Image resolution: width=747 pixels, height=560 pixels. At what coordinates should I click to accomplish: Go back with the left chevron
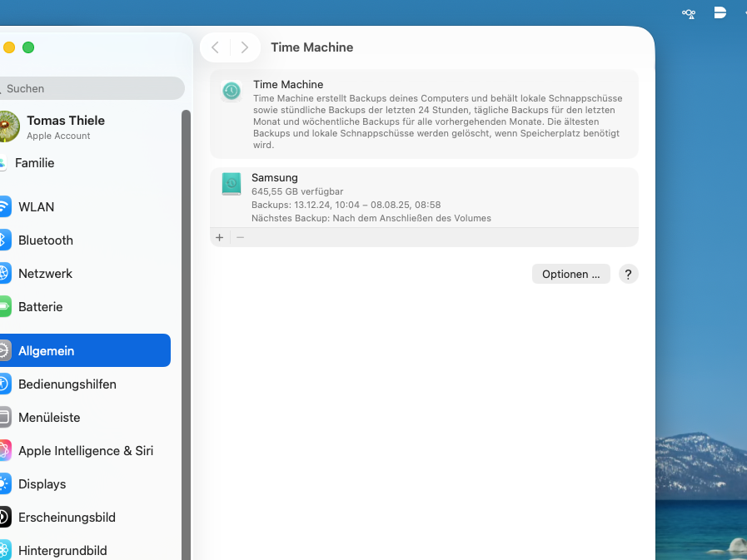(215, 47)
